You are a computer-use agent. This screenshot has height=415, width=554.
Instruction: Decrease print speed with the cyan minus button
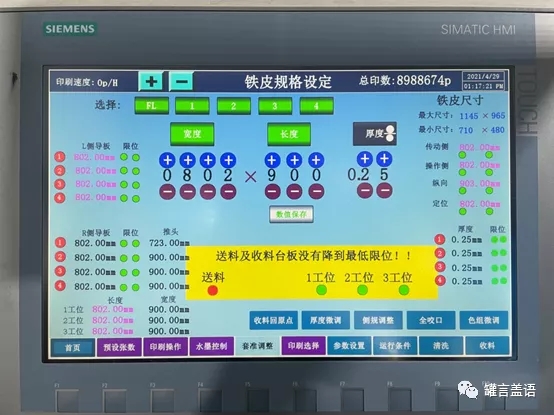coord(182,82)
